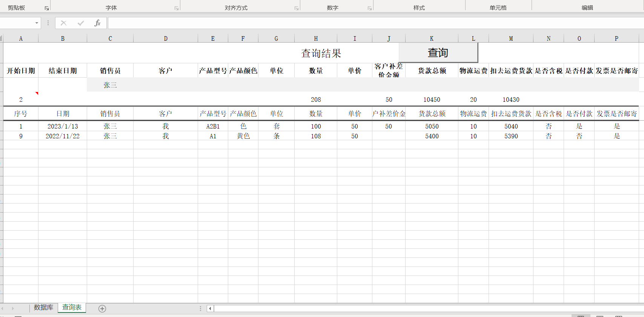This screenshot has height=317, width=644.
Task: Open the Clipboard group dialog launcher
Action: 47,8
